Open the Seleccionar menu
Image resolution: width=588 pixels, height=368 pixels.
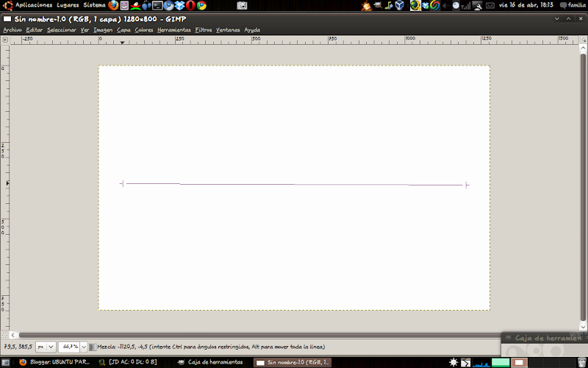click(x=62, y=30)
